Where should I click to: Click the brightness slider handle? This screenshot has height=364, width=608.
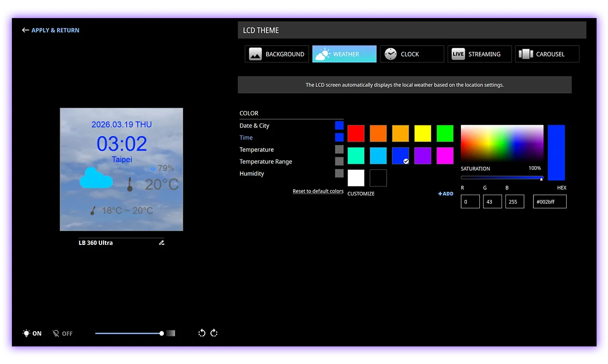pyautogui.click(x=162, y=334)
